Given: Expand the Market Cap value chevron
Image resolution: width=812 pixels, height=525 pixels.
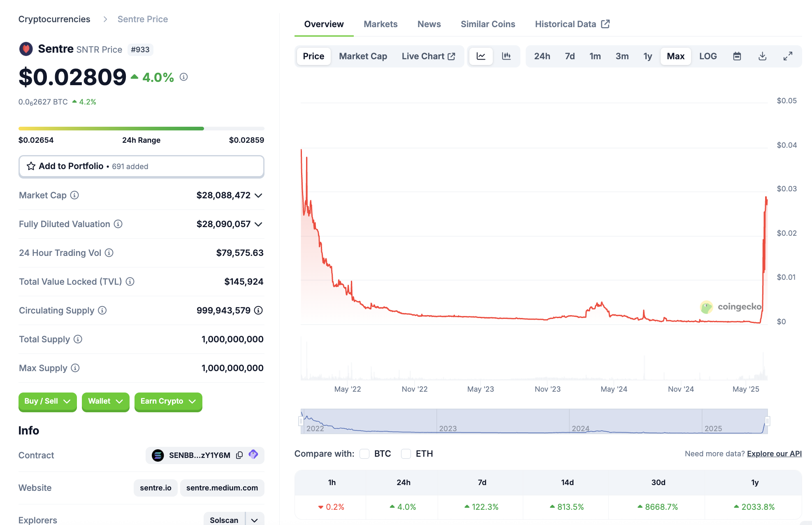Looking at the screenshot, I should click(x=258, y=195).
